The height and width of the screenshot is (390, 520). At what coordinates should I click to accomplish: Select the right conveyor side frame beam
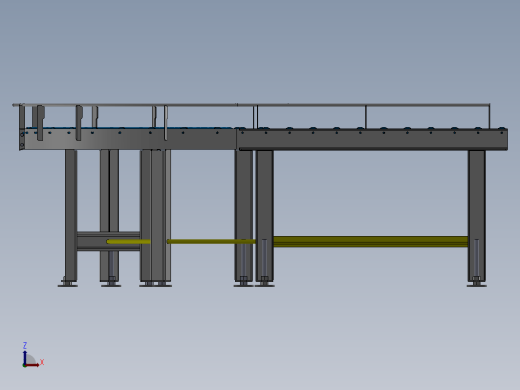[373, 139]
